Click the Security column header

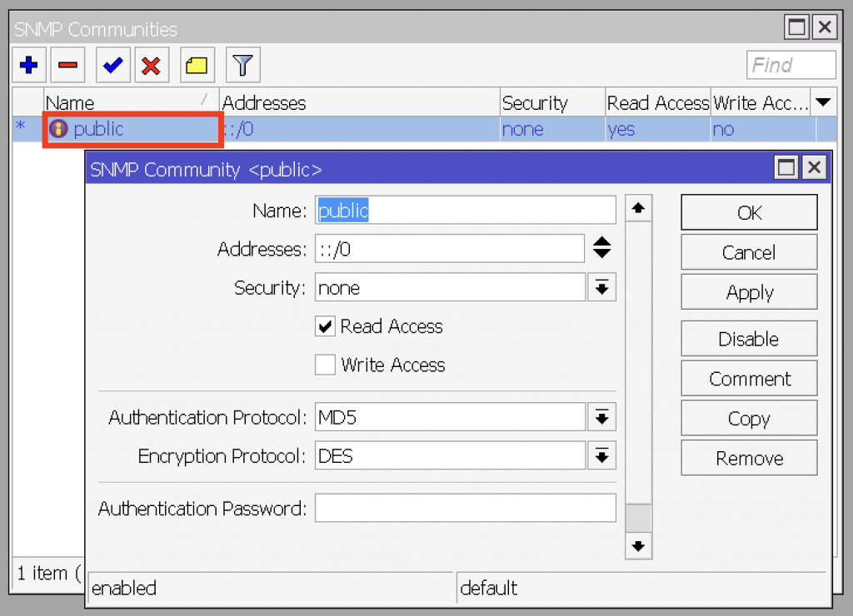coord(550,102)
